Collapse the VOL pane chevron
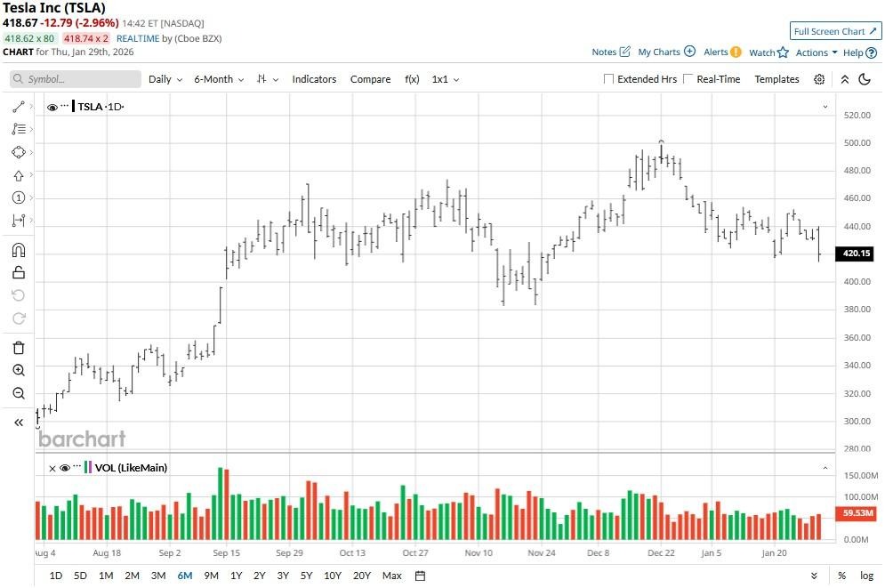This screenshot has width=893, height=588. click(x=825, y=468)
